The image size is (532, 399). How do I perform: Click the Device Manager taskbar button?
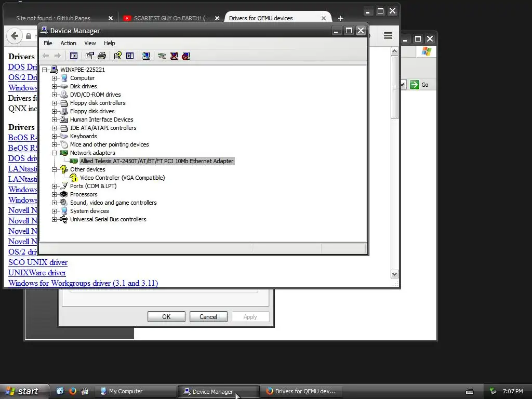[219, 392]
